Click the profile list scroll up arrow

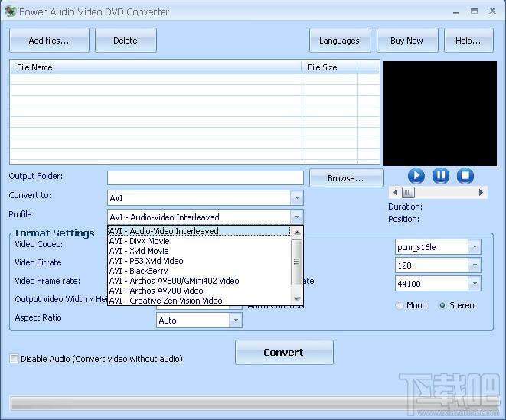297,233
